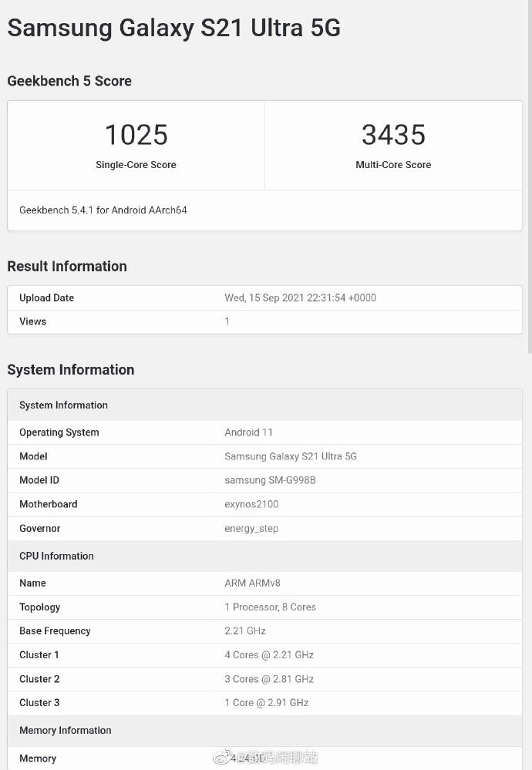Select the 1 Processor, 8 Cores value

270,607
